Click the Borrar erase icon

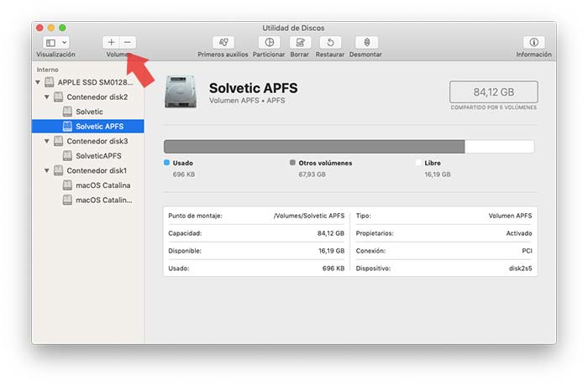[300, 42]
